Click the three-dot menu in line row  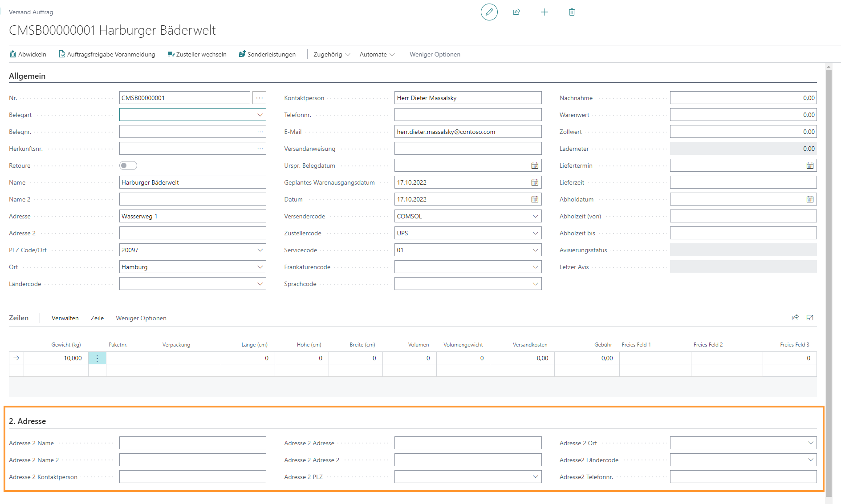97,358
